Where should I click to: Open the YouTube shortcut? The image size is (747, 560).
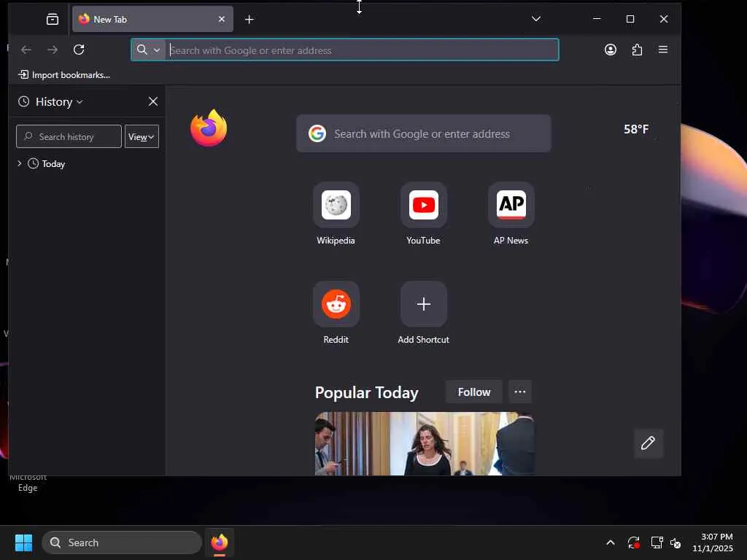tap(424, 214)
